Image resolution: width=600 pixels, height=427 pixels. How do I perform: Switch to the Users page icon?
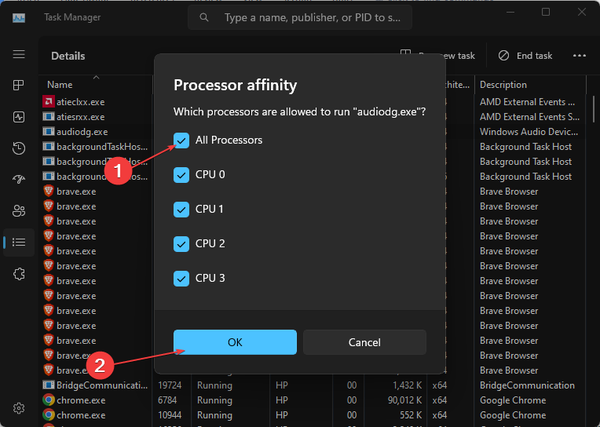pyautogui.click(x=19, y=211)
